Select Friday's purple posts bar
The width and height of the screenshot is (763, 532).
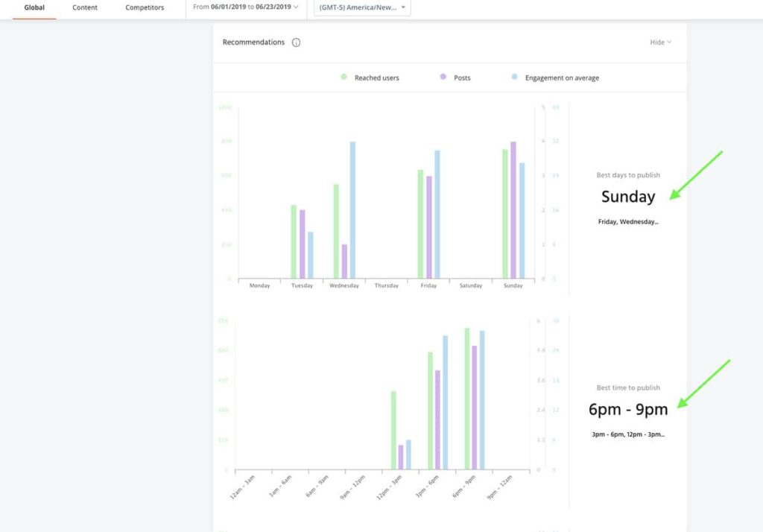429,227
